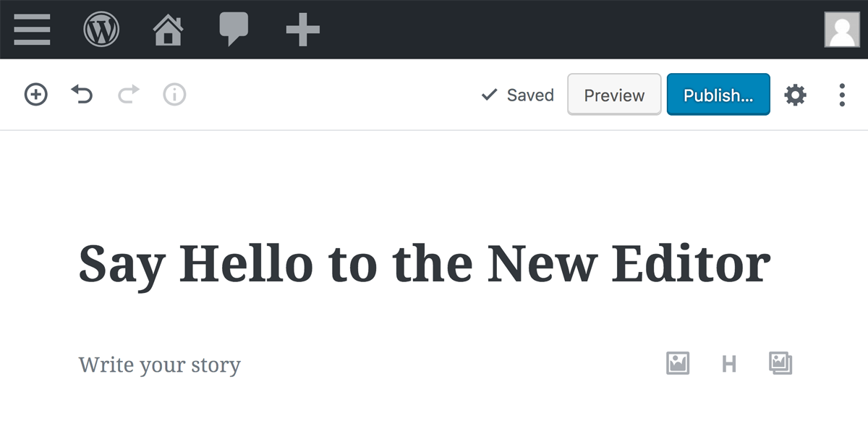Open comments moderation

234,29
